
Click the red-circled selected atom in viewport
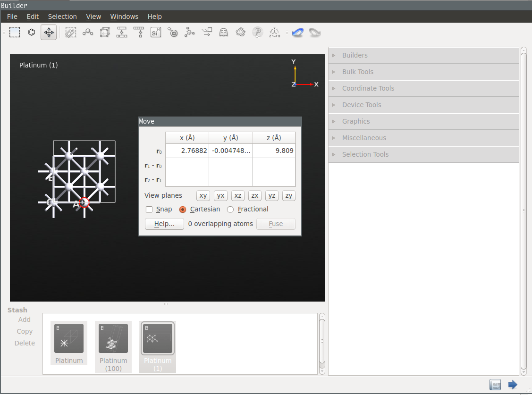pos(84,203)
